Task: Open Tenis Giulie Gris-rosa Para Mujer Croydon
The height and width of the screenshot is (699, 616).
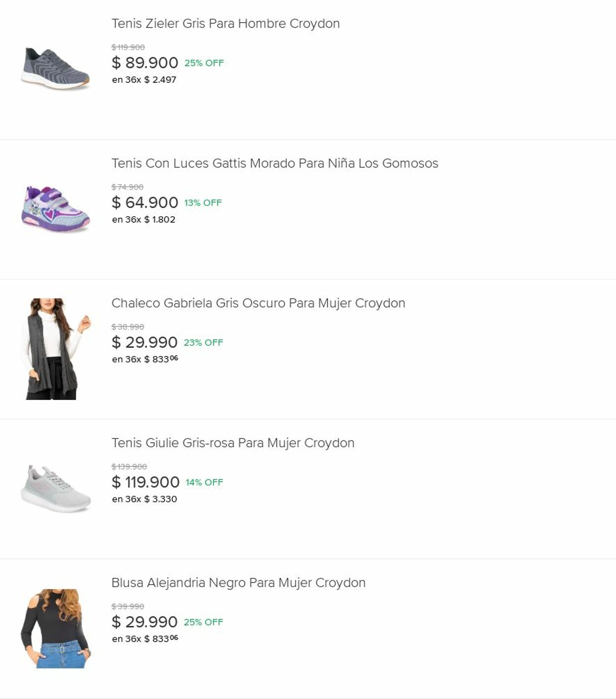Action: pos(233,443)
